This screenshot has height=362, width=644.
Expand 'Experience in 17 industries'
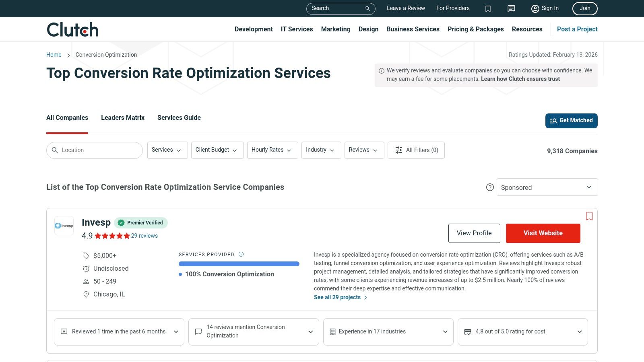(x=388, y=332)
